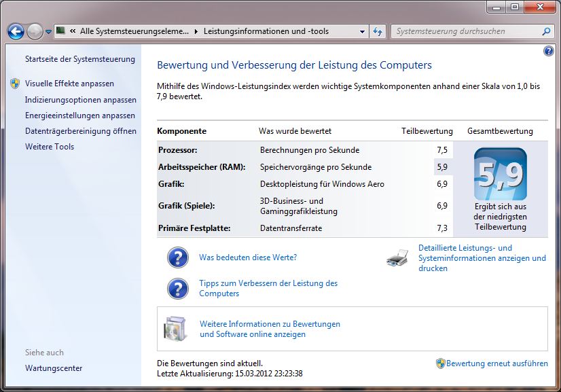This screenshot has width=561, height=392.
Task: Click the magnifier icon in the search box
Action: pyautogui.click(x=546, y=31)
